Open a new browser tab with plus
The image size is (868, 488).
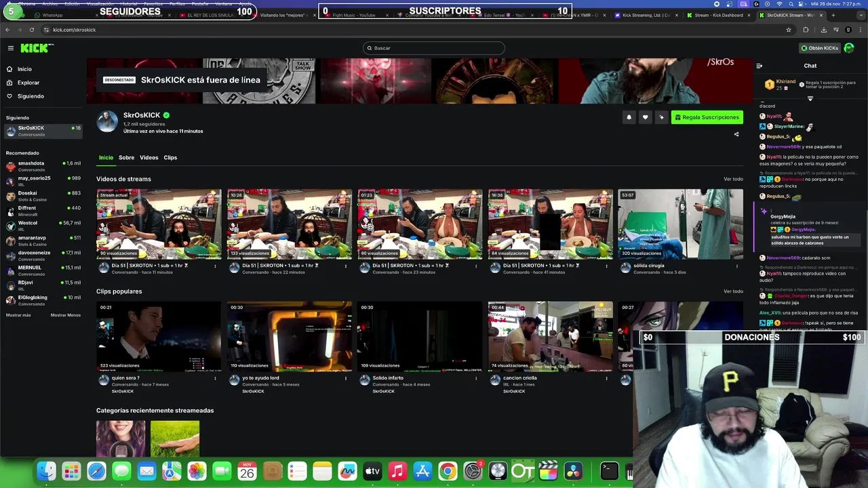(833, 15)
